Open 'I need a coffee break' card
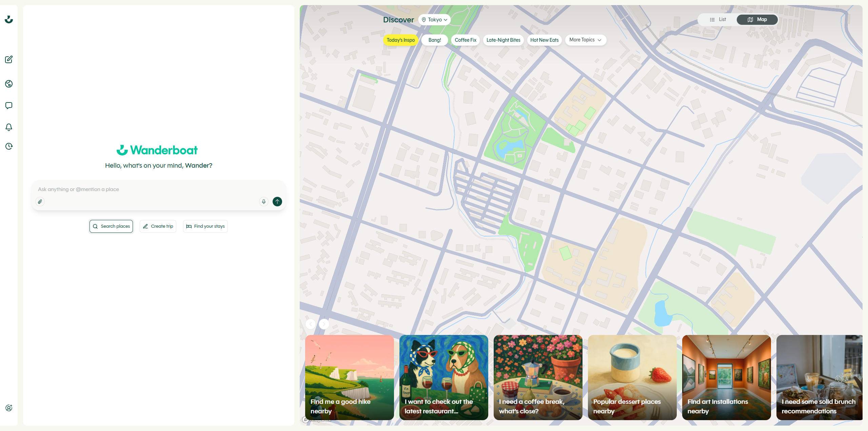This screenshot has width=868, height=431. pos(538,377)
